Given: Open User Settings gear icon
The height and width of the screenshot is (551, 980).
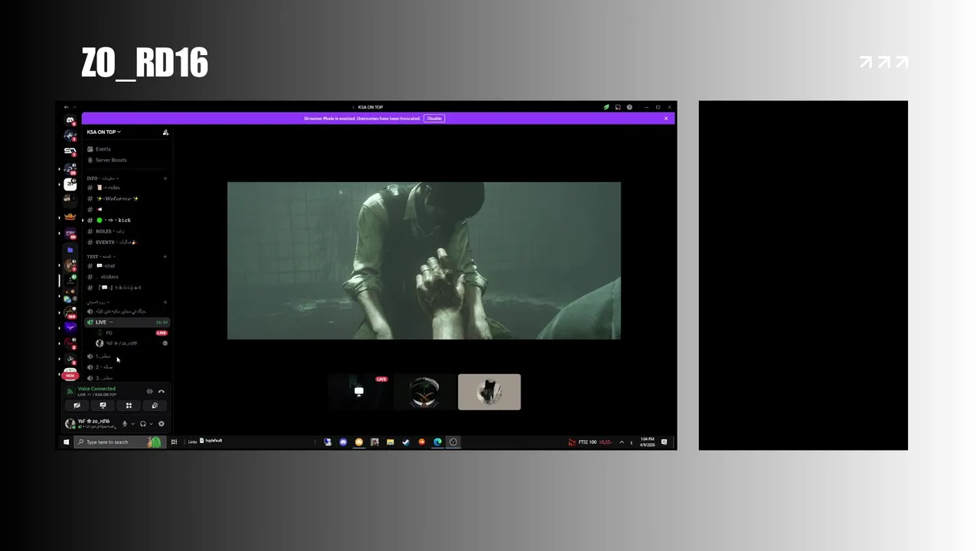Looking at the screenshot, I should (161, 424).
